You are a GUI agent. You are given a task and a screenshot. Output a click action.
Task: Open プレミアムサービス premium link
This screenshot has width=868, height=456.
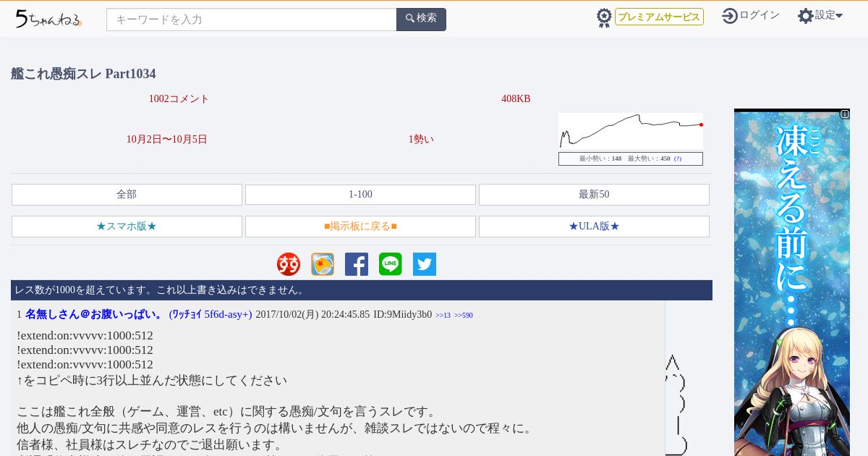click(659, 17)
